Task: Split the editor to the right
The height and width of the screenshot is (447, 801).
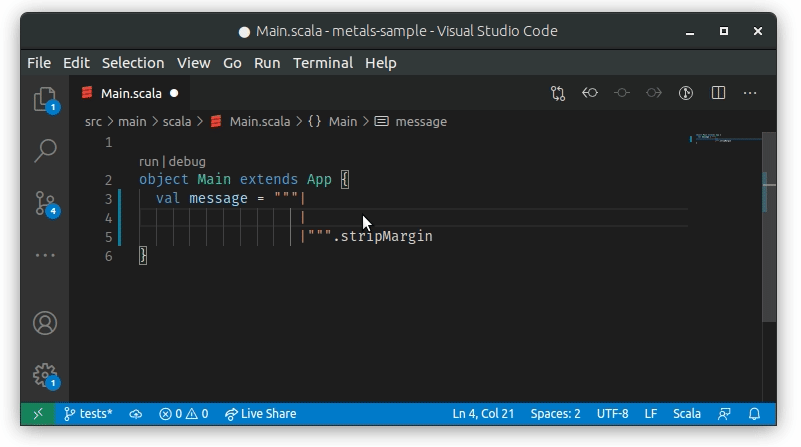Action: pos(718,93)
